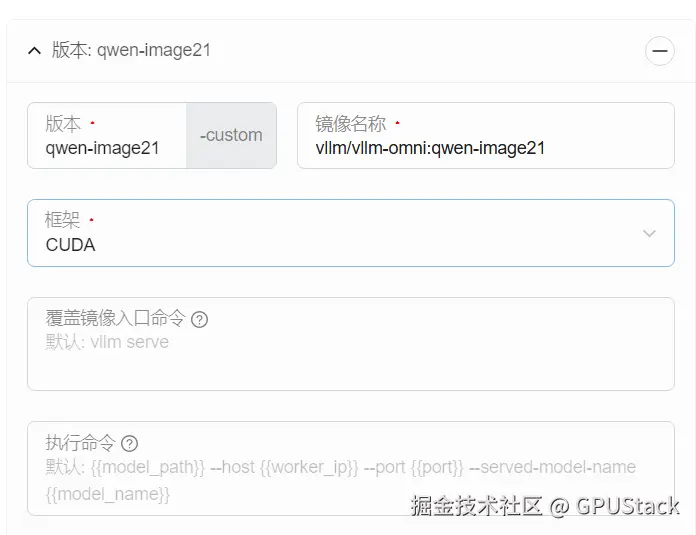Focus the 覆盖镜像入口命令 text area
This screenshot has height=535, width=696.
tap(351, 344)
